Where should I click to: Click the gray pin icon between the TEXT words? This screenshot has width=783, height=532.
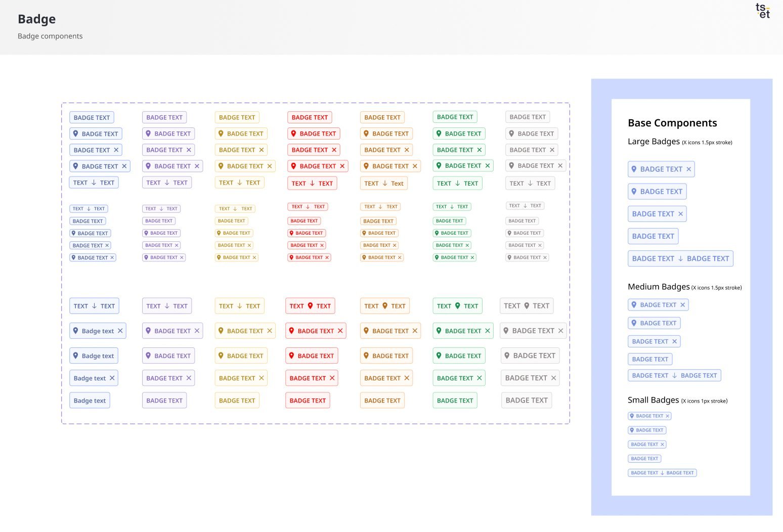click(527, 305)
